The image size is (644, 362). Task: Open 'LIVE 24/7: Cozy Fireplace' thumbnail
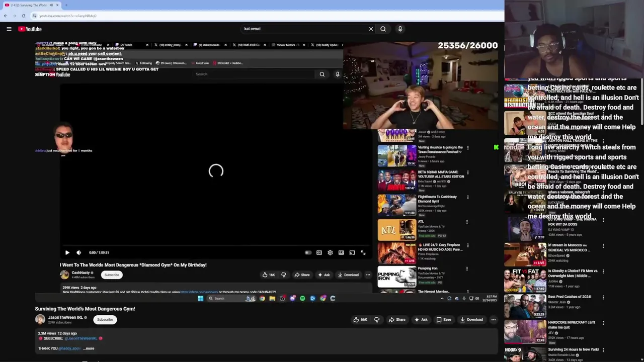(x=397, y=253)
